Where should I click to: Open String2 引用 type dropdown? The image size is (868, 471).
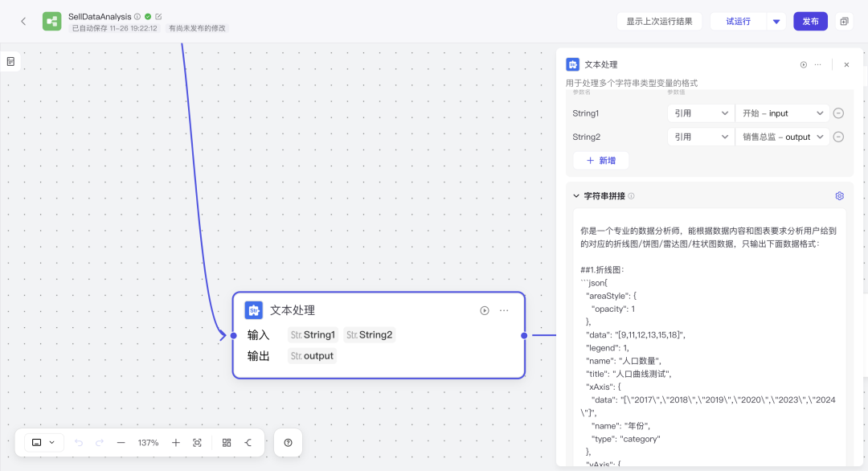pyautogui.click(x=700, y=137)
